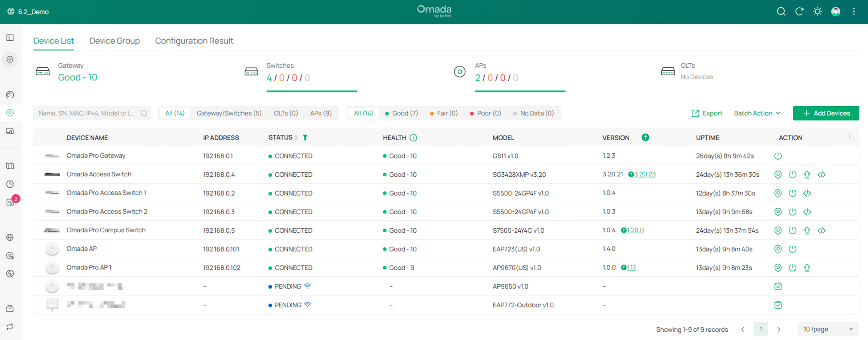Open the Batch Action dropdown
This screenshot has height=340, width=868.
point(757,113)
